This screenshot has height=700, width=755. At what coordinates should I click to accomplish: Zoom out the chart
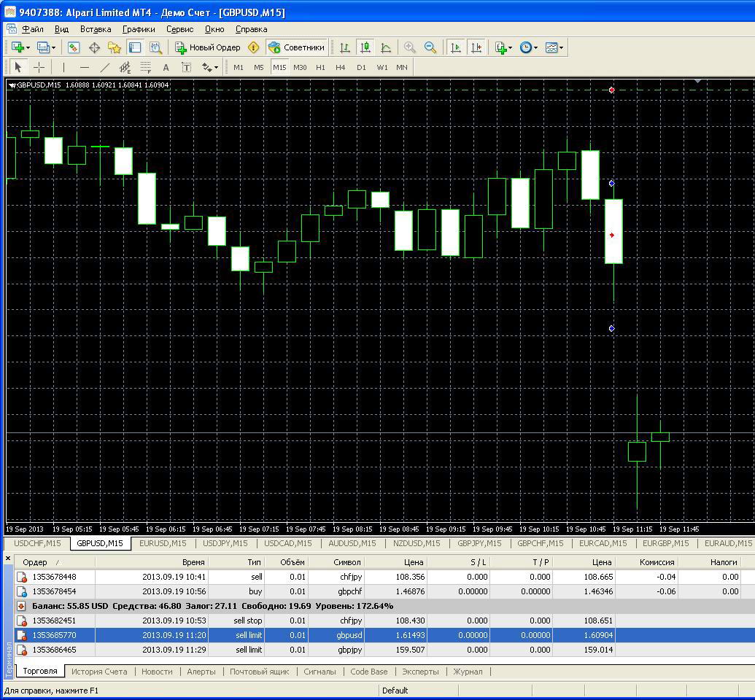(430, 47)
